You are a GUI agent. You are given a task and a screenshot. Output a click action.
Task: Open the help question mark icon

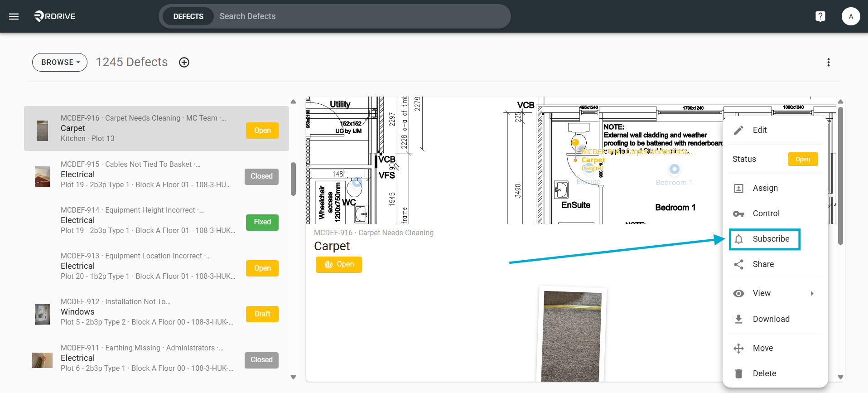(820, 16)
